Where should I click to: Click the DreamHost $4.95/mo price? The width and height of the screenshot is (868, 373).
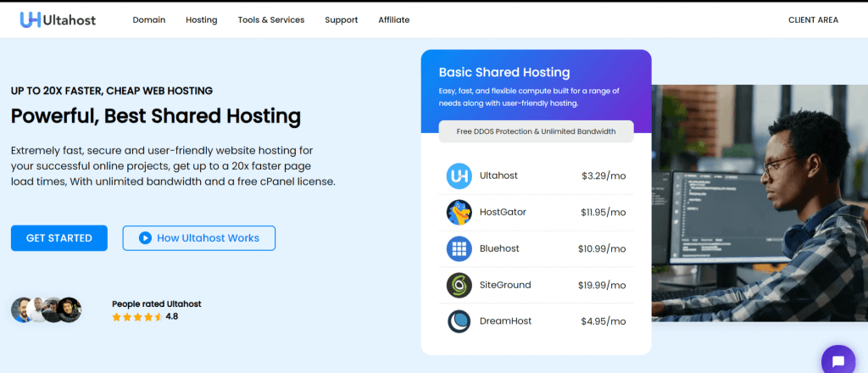point(604,321)
